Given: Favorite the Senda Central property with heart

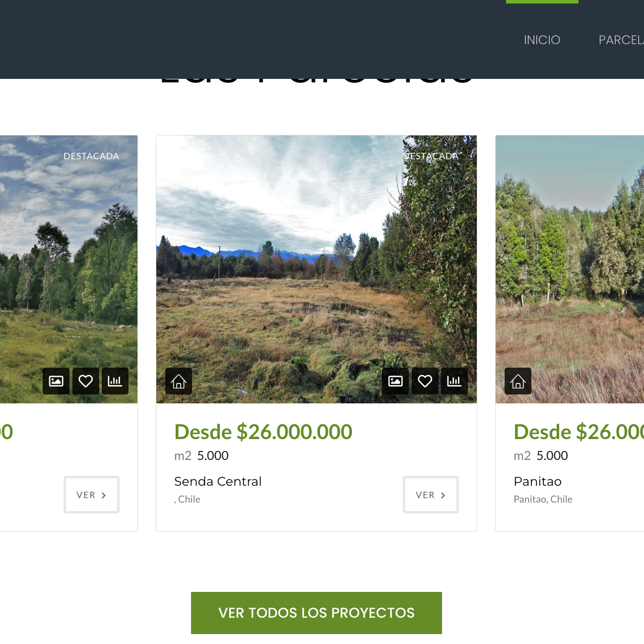Looking at the screenshot, I should tap(425, 381).
